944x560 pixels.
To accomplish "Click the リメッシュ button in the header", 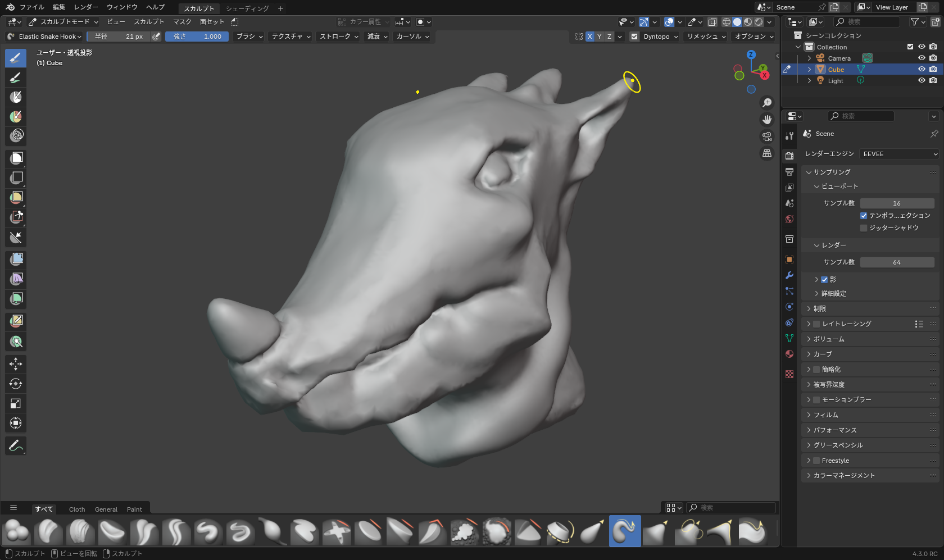I will click(706, 37).
